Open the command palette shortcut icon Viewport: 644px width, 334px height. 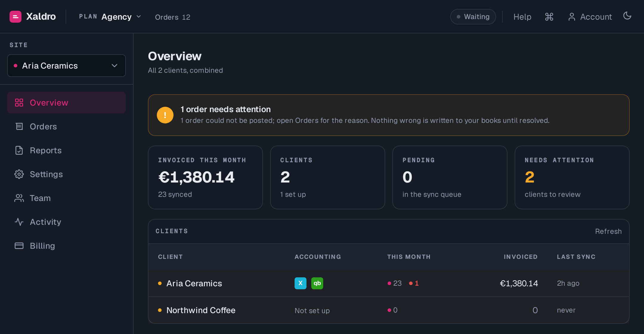click(549, 17)
